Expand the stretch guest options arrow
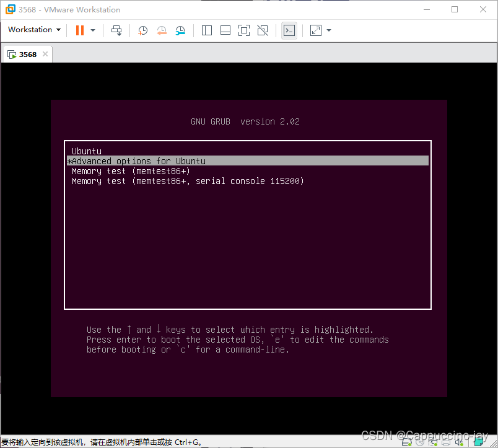This screenshot has width=498, height=448. [329, 30]
